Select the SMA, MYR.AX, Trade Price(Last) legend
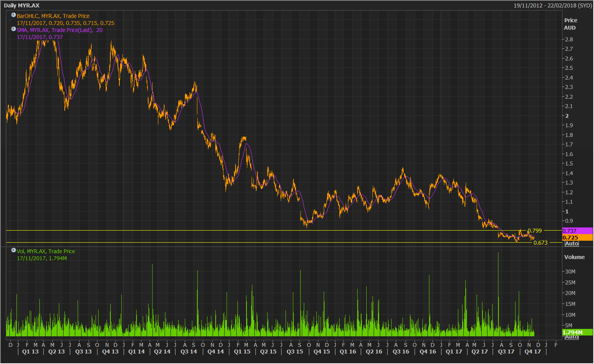594x364 pixels. pos(60,30)
